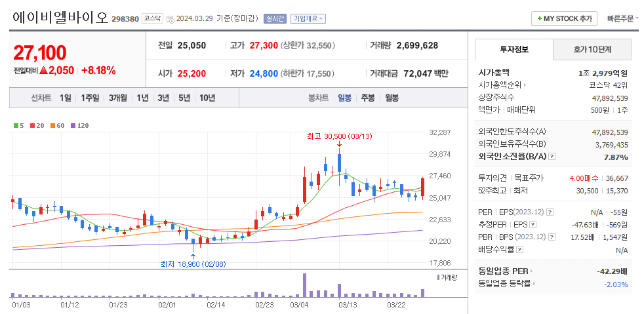This screenshot has height=314, width=644.
Task: Click the 상장주식수 value 47,892,539
Action: click(609, 98)
